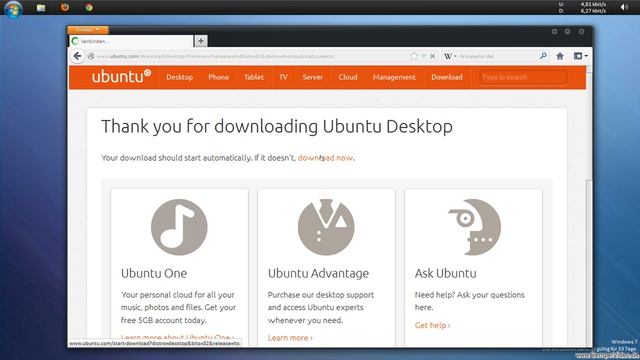Screen dimensions: 640x360
Task: Click the Wikipedia search input field
Action: click(497, 56)
